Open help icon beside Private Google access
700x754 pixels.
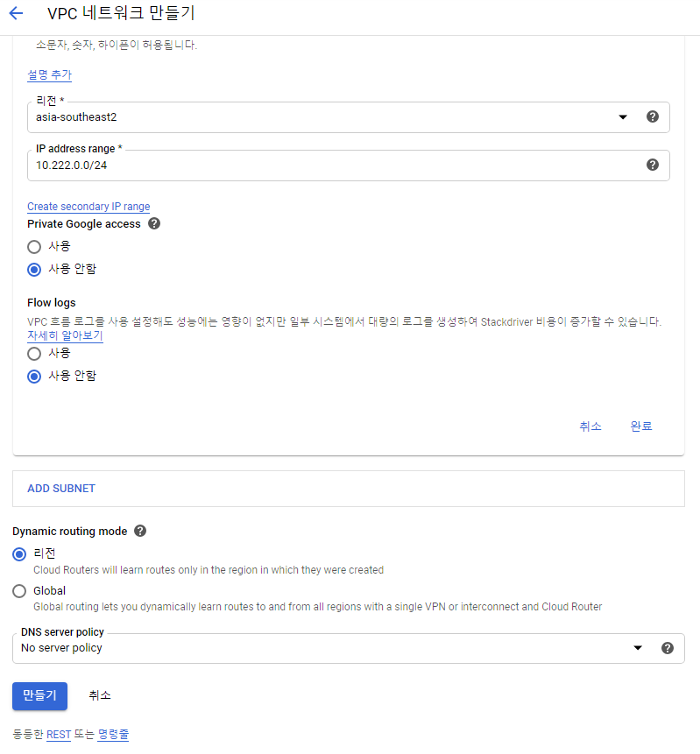[x=154, y=223]
